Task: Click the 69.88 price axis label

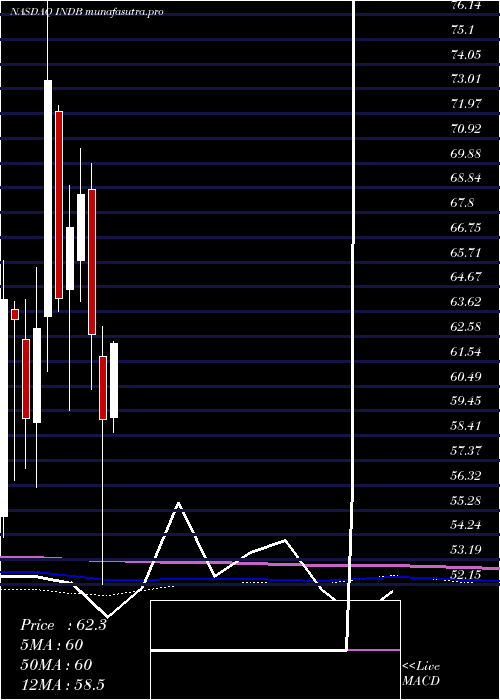Action: tap(466, 154)
